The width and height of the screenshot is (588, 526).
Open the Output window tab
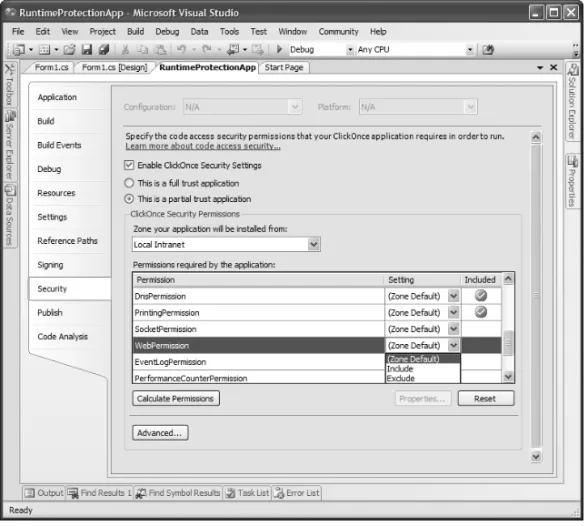[44, 493]
